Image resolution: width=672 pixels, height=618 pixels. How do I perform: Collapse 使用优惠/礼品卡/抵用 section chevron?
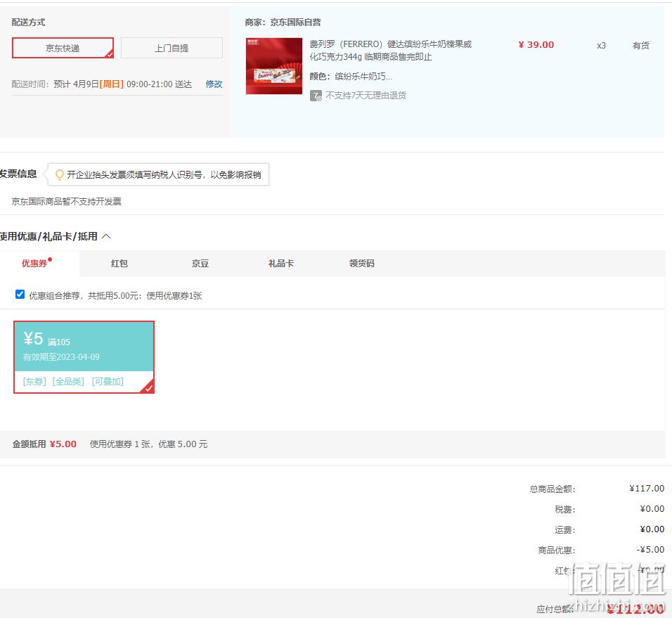106,236
